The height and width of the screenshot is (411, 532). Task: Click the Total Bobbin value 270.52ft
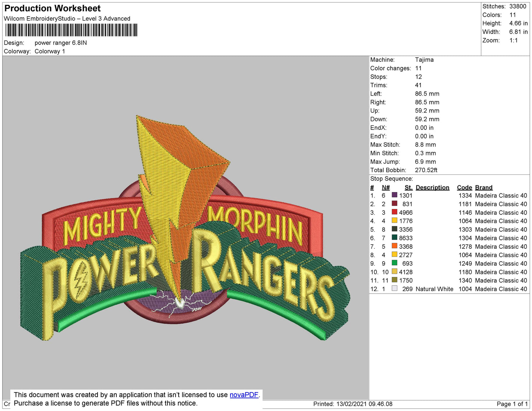[x=426, y=170]
